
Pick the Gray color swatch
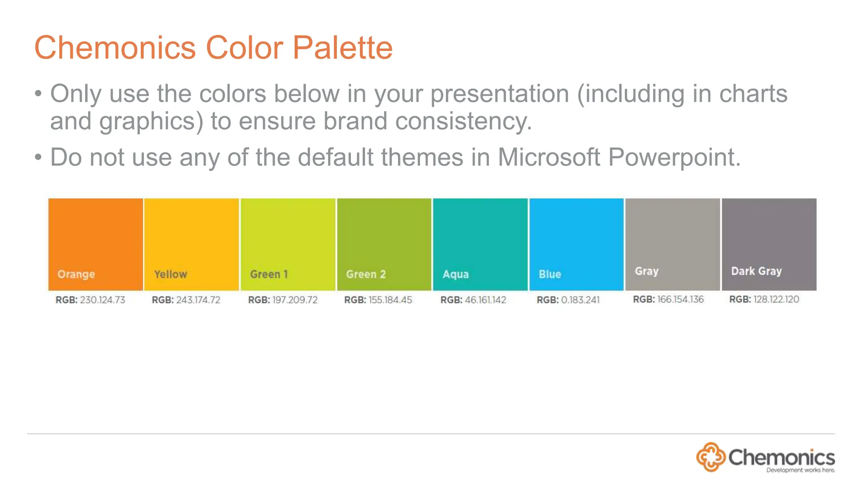(x=673, y=244)
